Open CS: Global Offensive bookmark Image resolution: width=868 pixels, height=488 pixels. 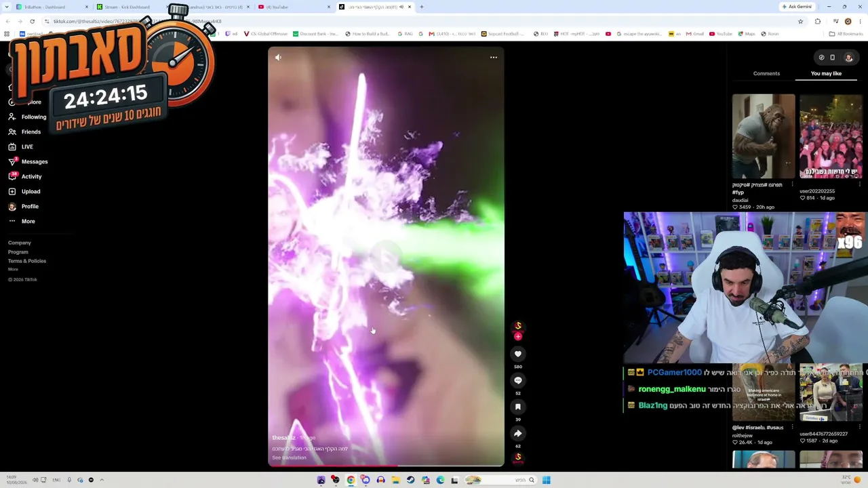[x=266, y=34]
